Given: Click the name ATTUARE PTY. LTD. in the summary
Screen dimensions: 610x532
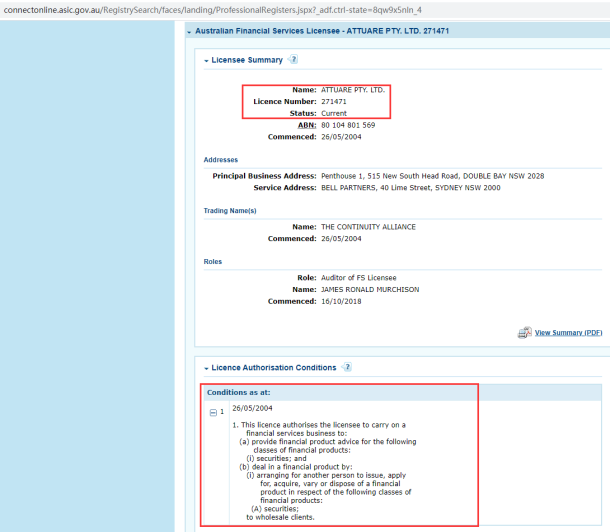Looking at the screenshot, I should (353, 90).
